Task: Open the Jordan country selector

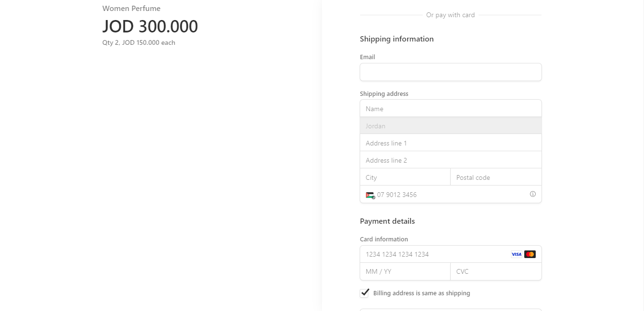Action: click(450, 125)
